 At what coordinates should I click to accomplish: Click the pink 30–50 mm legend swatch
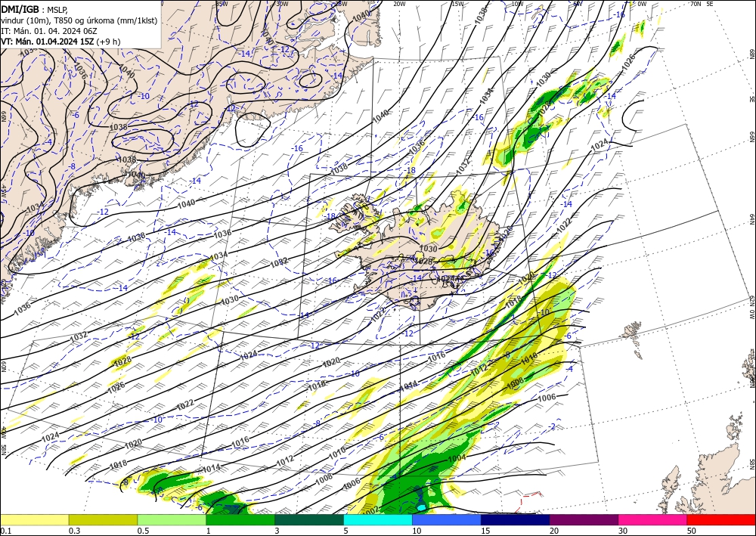653,519
